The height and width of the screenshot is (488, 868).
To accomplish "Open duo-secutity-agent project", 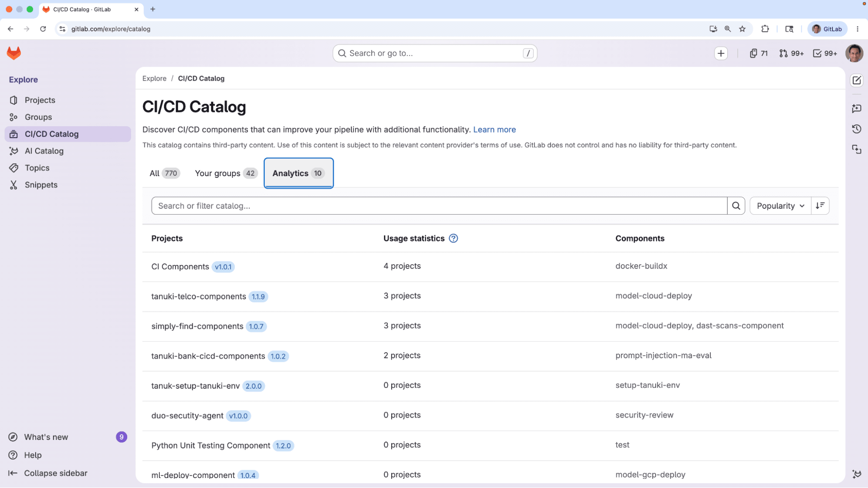I will pos(188,416).
